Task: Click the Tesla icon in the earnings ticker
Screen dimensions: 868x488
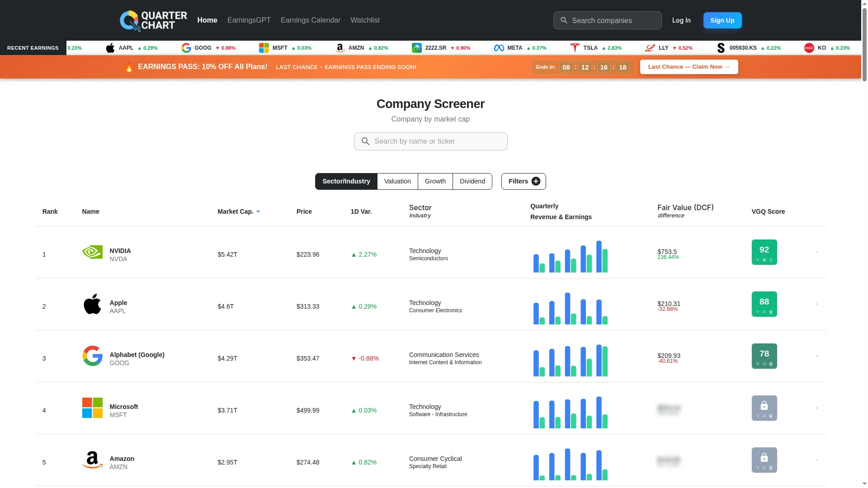Action: tap(575, 48)
